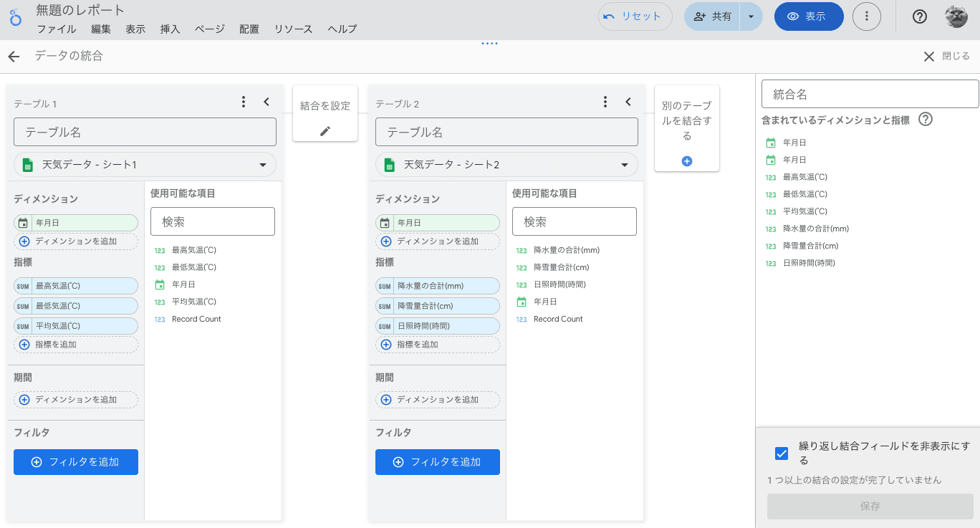Toggle 繰り返し結合フィールドを非表示にする checkbox
The height and width of the screenshot is (528, 980).
coord(782,453)
